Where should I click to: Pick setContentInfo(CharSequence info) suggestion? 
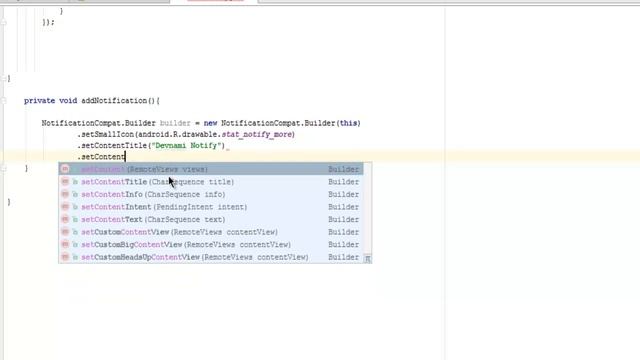211,194
